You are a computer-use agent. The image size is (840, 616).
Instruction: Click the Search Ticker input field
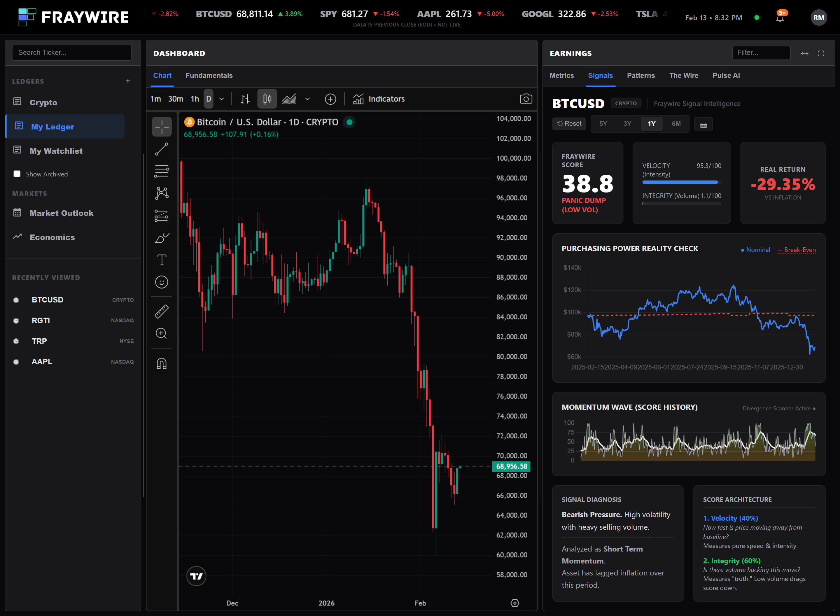[x=71, y=52]
